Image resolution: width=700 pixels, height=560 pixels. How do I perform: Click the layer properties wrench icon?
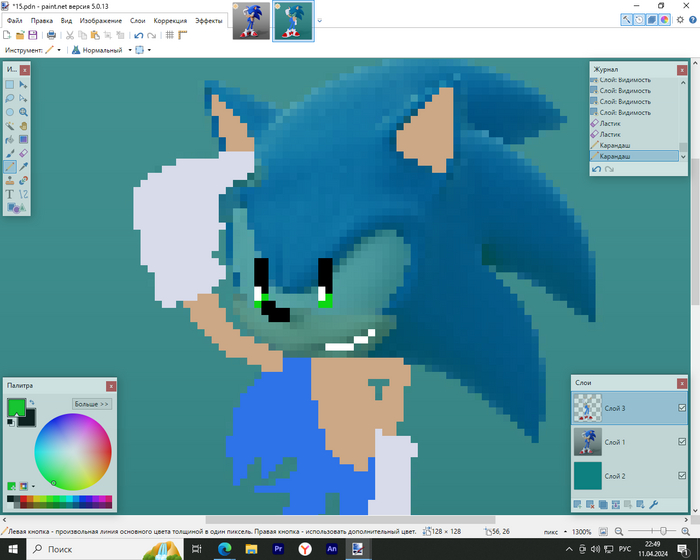tap(655, 505)
